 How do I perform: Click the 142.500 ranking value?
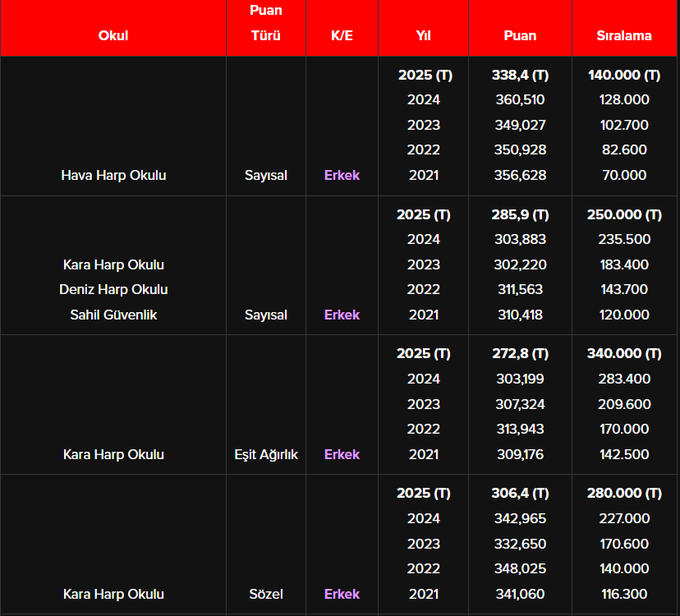[x=624, y=455]
